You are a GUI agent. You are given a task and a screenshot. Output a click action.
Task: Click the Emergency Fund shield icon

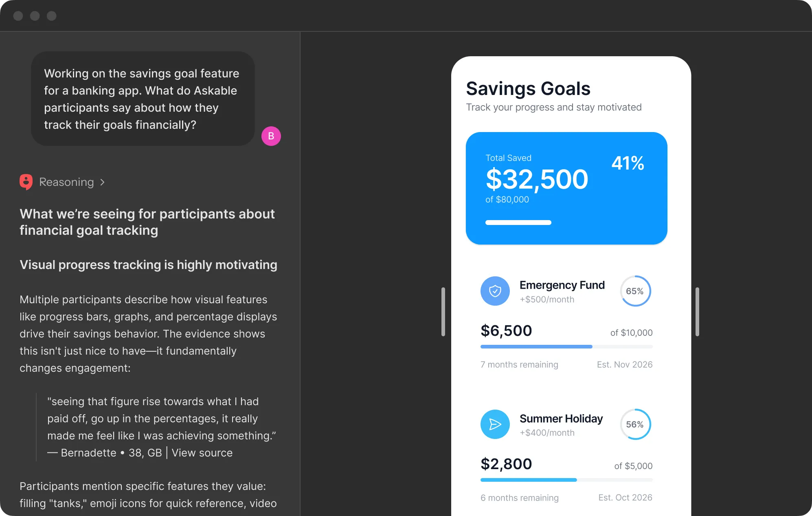(495, 291)
